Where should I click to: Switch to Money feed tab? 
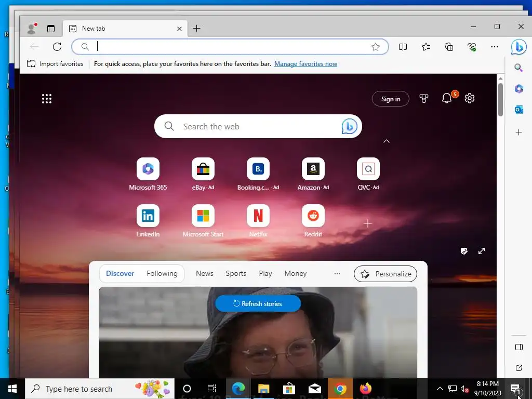[296, 273]
